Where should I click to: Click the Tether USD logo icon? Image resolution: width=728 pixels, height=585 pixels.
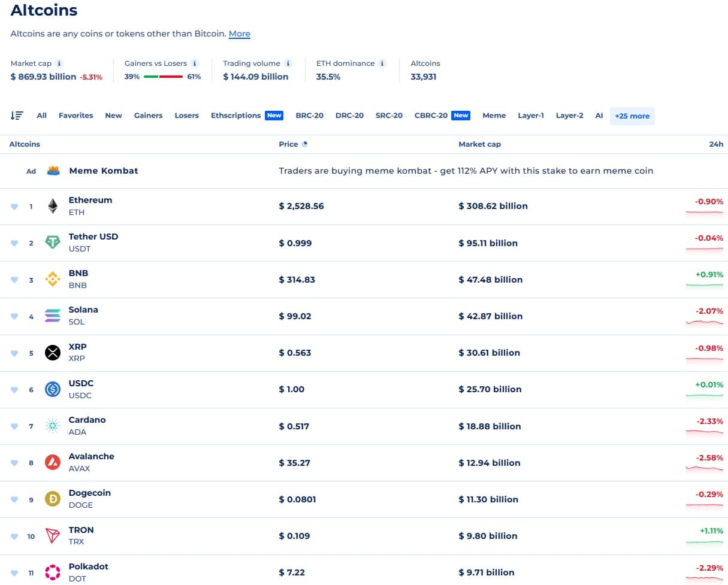[53, 243]
